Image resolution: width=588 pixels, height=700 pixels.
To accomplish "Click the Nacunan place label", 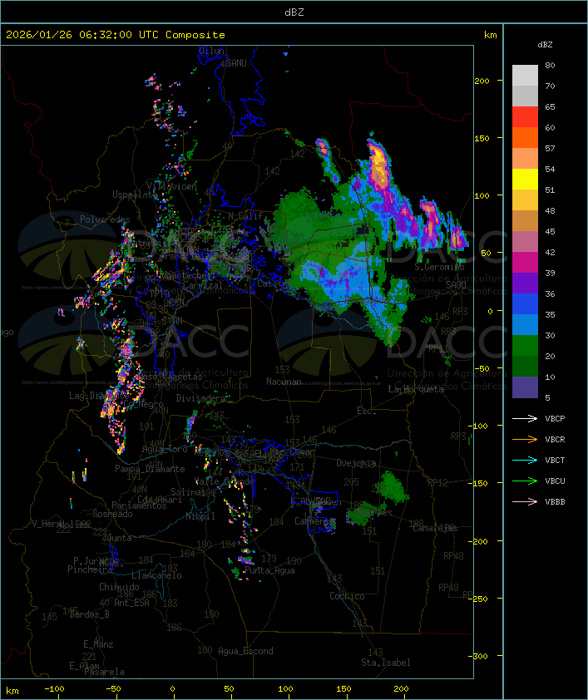I will click(284, 382).
